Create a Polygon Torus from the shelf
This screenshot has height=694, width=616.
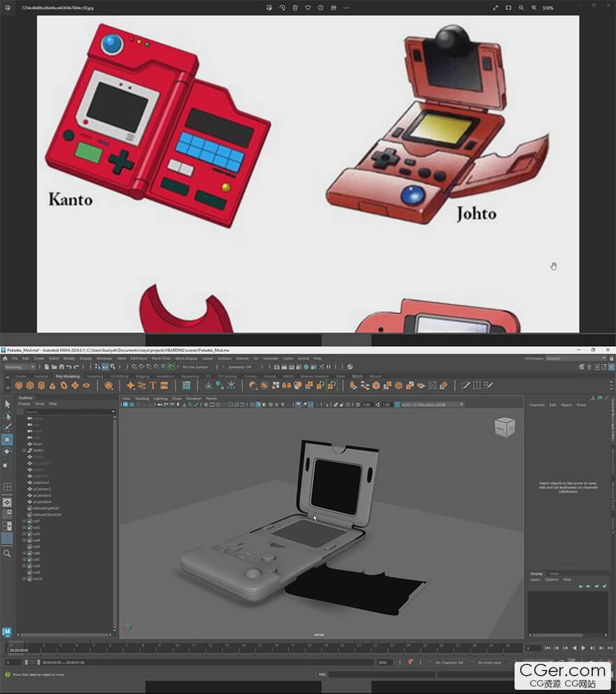pos(64,385)
